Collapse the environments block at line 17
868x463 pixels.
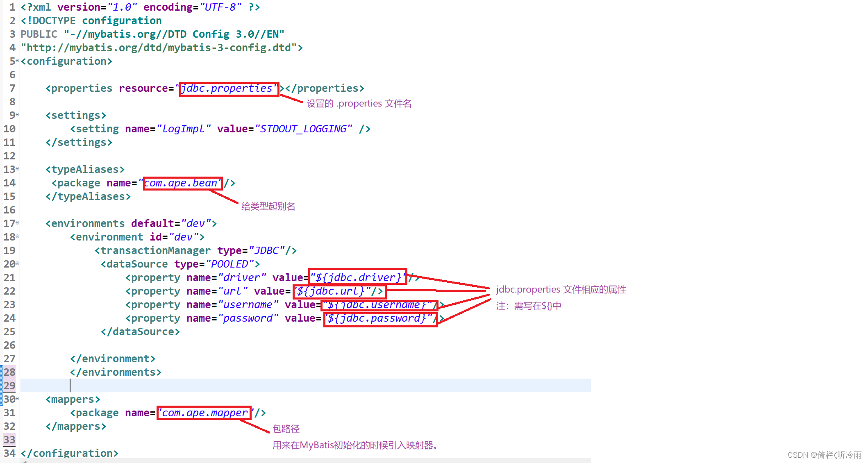coord(18,223)
